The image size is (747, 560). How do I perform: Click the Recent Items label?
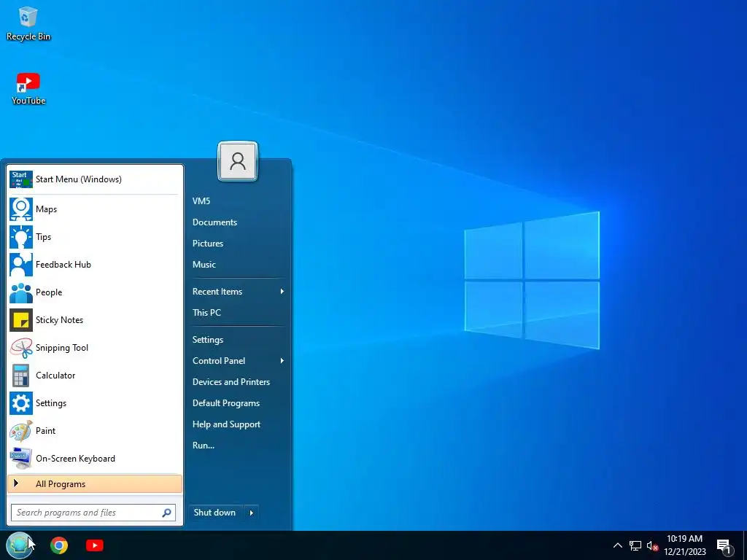point(217,292)
